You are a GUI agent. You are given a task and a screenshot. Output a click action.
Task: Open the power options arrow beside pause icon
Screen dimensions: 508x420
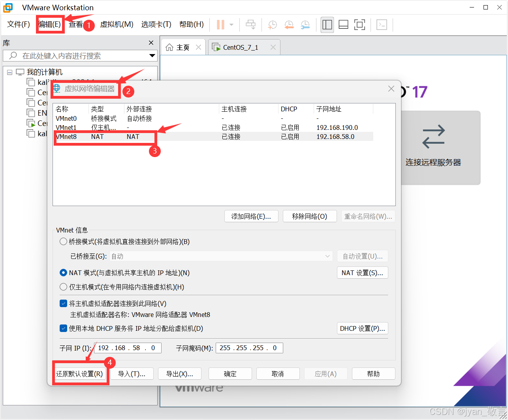click(x=231, y=24)
